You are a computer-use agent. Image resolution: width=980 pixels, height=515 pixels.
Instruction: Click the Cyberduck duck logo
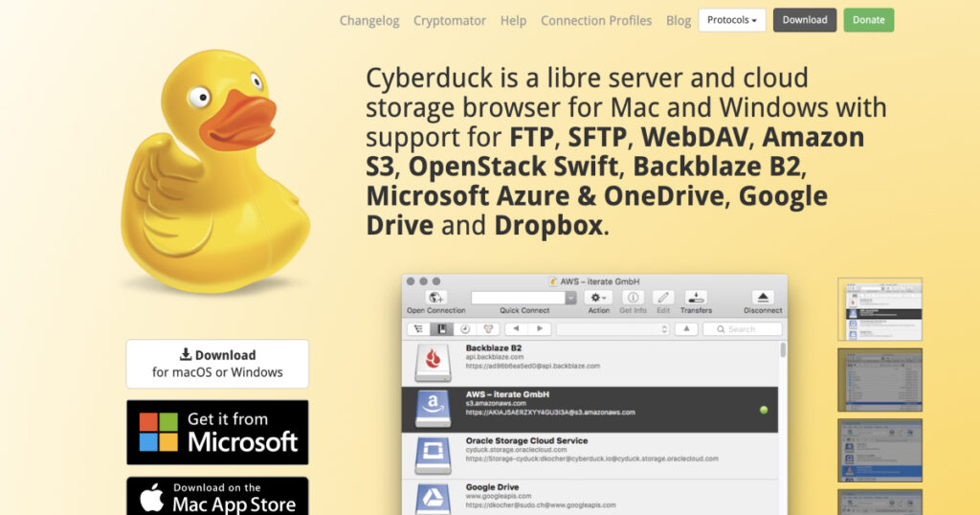tap(215, 172)
